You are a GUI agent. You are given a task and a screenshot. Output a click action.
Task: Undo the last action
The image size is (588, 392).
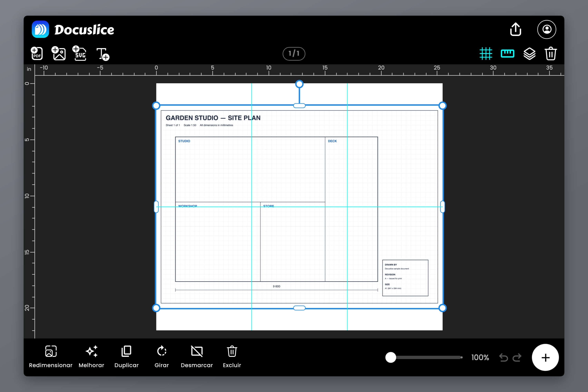pyautogui.click(x=504, y=358)
